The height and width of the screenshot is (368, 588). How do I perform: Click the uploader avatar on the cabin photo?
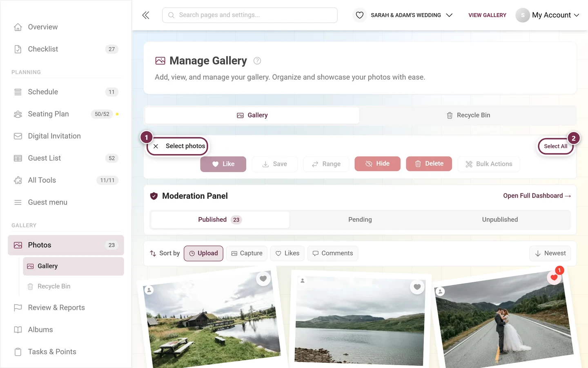149,290
